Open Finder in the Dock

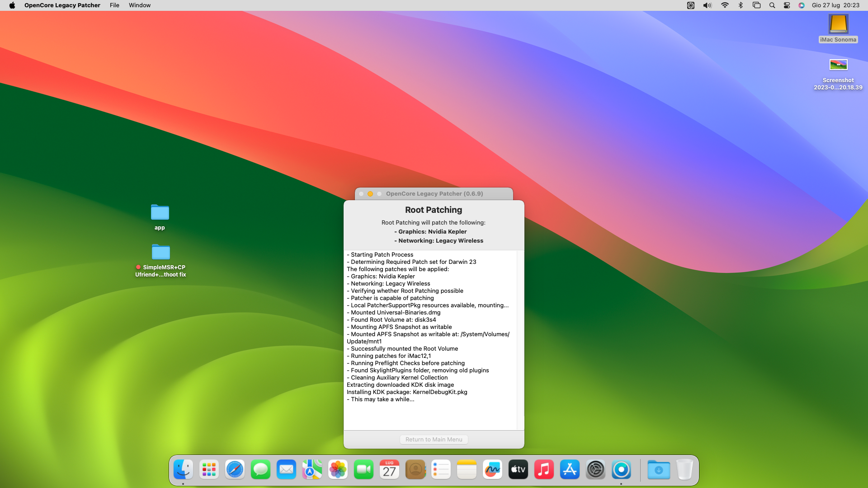[183, 470]
